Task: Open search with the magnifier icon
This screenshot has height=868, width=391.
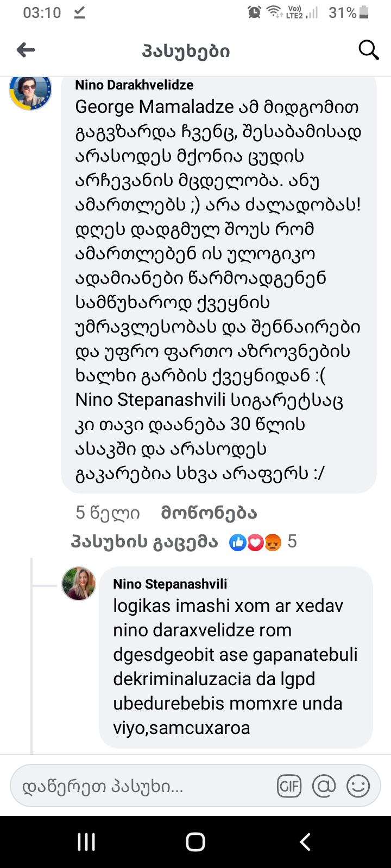Action: [368, 50]
